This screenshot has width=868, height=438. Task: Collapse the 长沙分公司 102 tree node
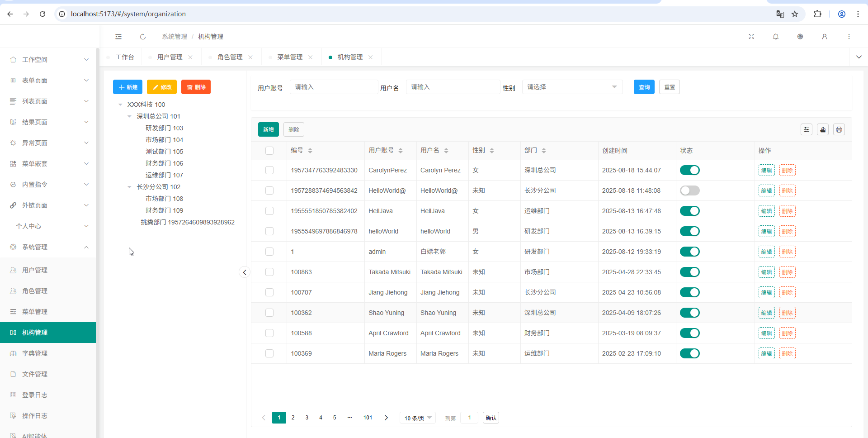[x=129, y=187]
